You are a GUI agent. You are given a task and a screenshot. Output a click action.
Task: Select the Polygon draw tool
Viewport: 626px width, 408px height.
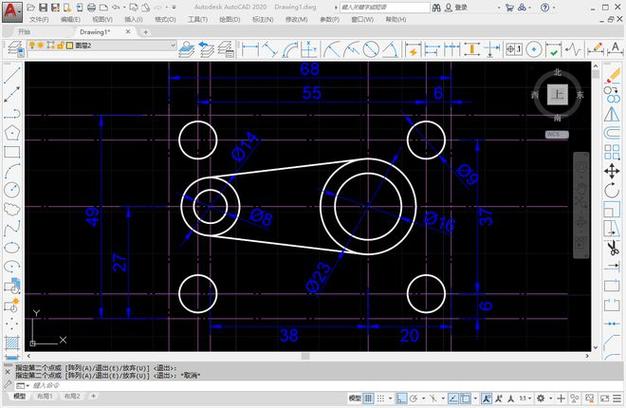tap(12, 132)
